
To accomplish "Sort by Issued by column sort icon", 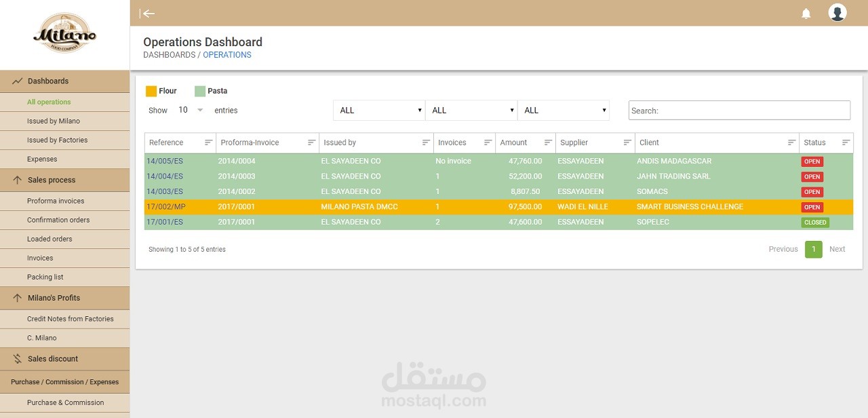I will click(427, 142).
